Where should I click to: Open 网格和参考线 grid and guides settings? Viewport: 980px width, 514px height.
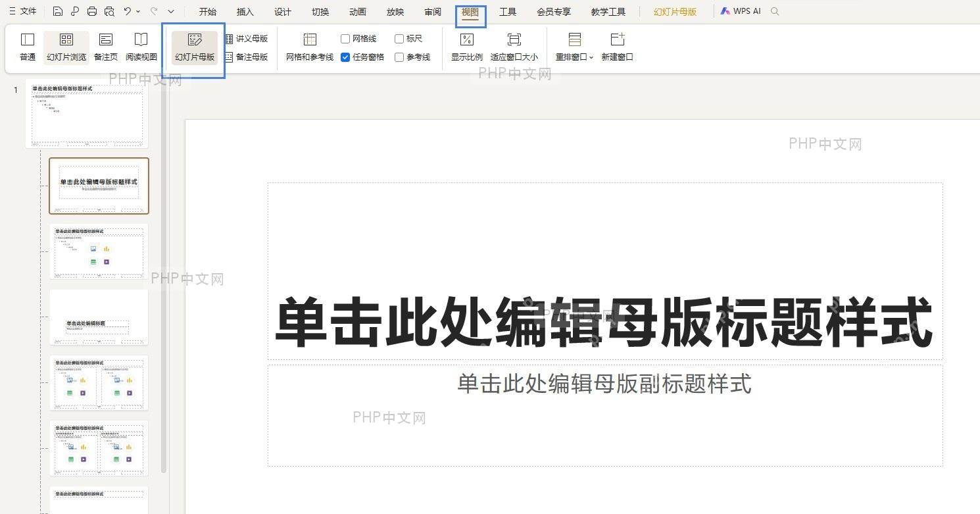point(310,47)
